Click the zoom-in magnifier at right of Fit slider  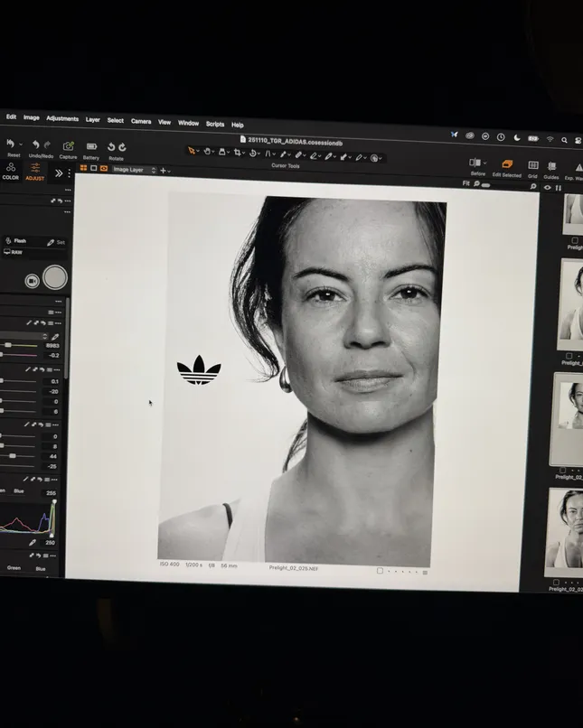[x=533, y=186]
